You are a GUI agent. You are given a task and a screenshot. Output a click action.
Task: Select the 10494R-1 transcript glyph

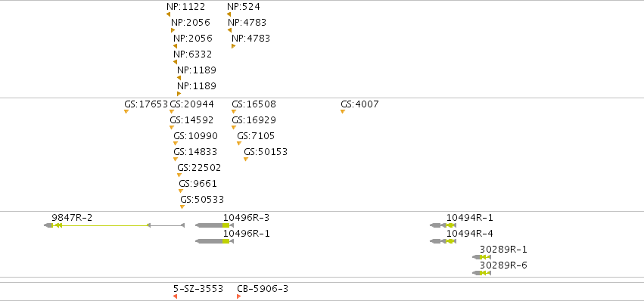(x=443, y=225)
